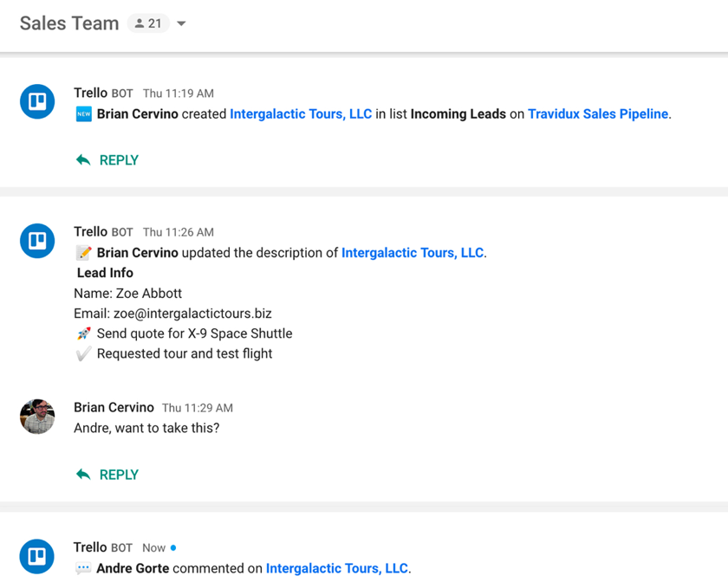Image resolution: width=728 pixels, height=582 pixels.
Task: Open the Sales Team room dropdown arrow
Action: 181,23
